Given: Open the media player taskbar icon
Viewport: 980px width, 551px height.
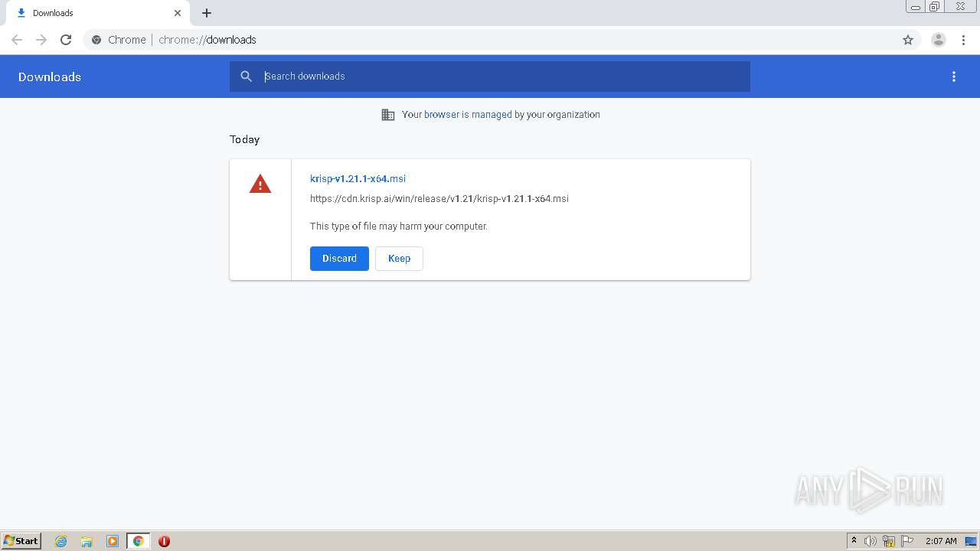Looking at the screenshot, I should [x=113, y=541].
